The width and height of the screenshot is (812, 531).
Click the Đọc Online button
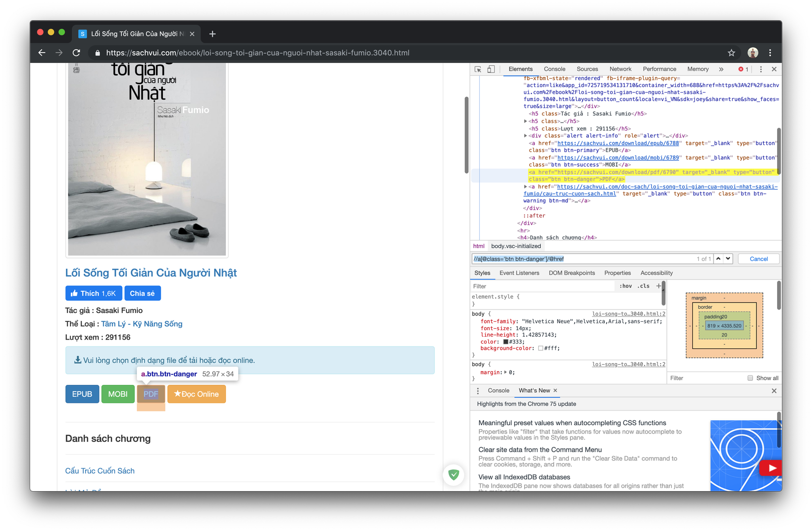(x=196, y=394)
